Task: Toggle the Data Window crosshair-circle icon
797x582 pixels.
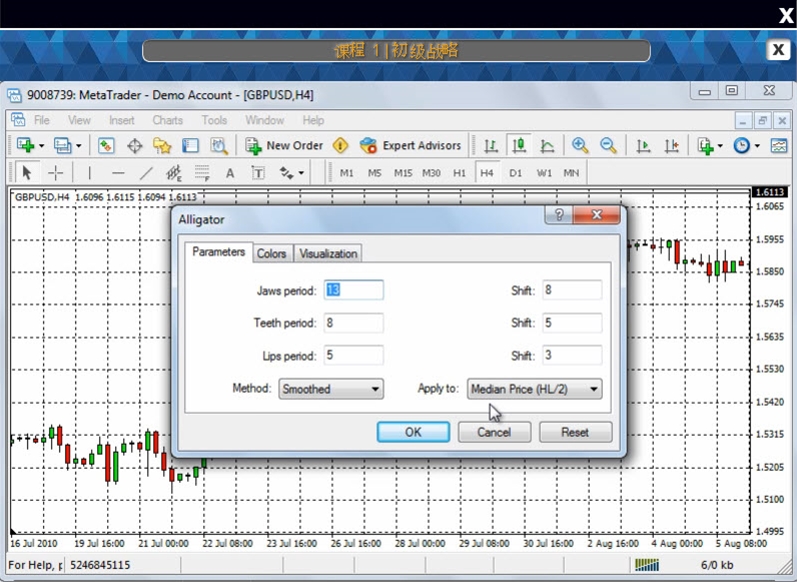Action: (x=135, y=146)
